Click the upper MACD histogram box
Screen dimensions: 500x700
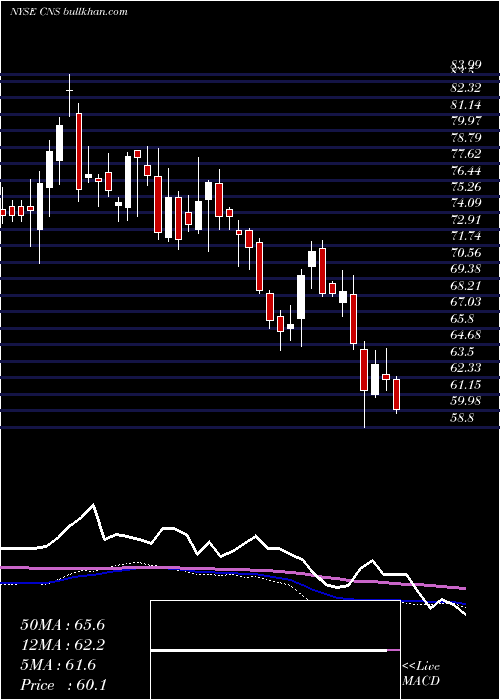pos(275,625)
